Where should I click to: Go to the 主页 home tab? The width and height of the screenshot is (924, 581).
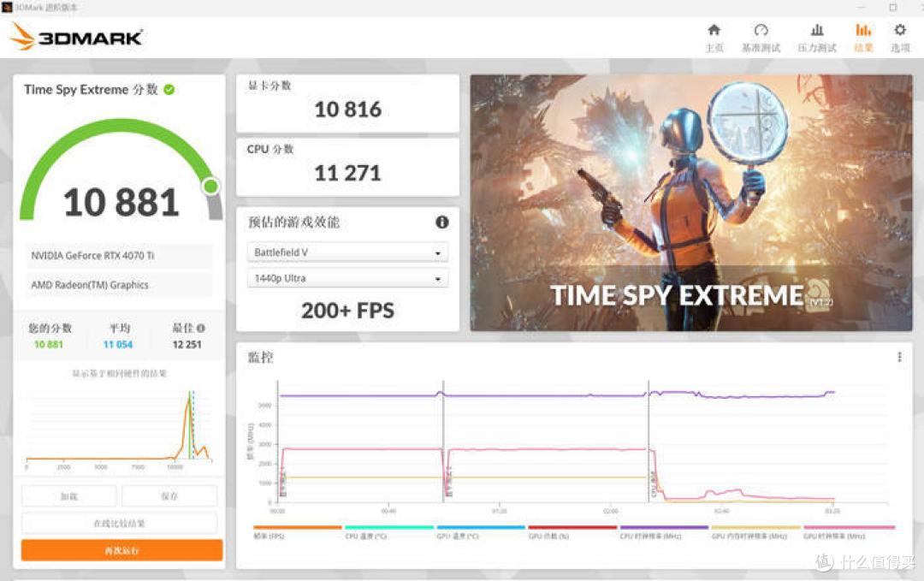pyautogui.click(x=714, y=38)
